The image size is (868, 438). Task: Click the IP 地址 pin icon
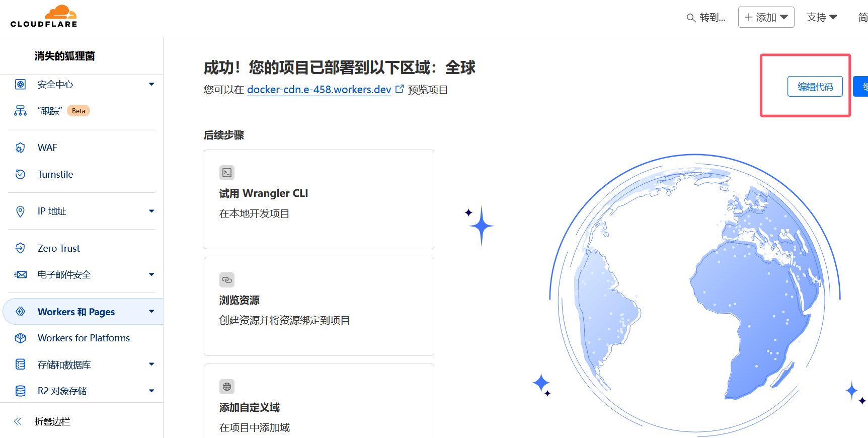coord(20,211)
